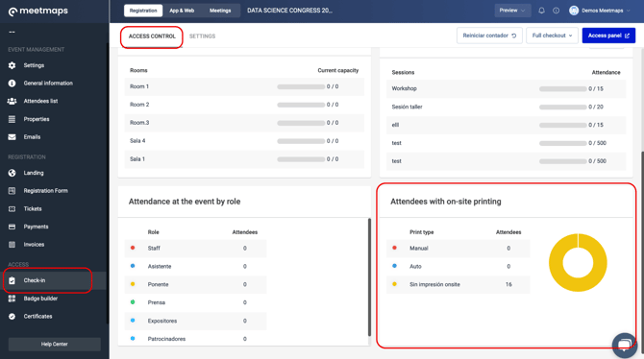Viewport: 644px width, 359px height.
Task: Open Certificates in sidebar
Action: [x=37, y=317]
